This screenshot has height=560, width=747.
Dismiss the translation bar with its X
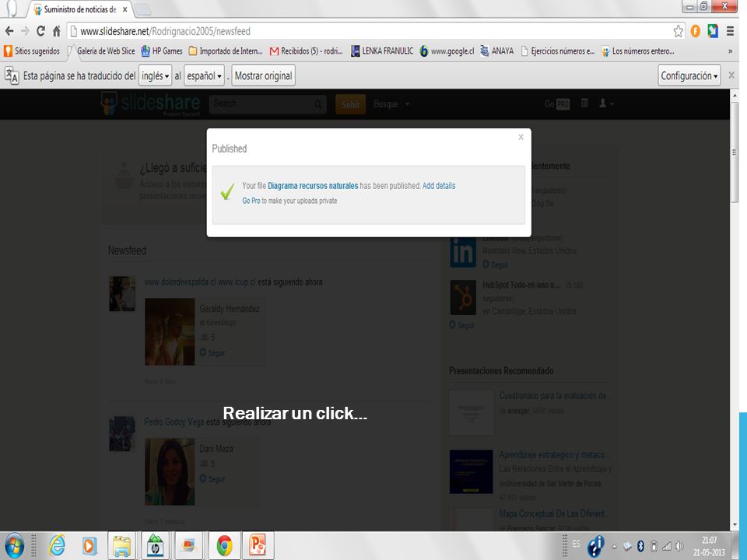(731, 75)
